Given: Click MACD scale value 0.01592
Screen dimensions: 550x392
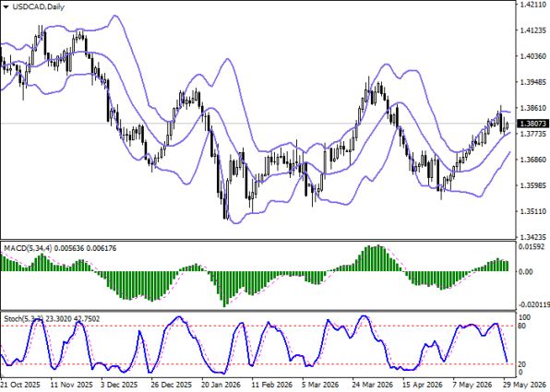Looking at the screenshot, I should (532, 247).
